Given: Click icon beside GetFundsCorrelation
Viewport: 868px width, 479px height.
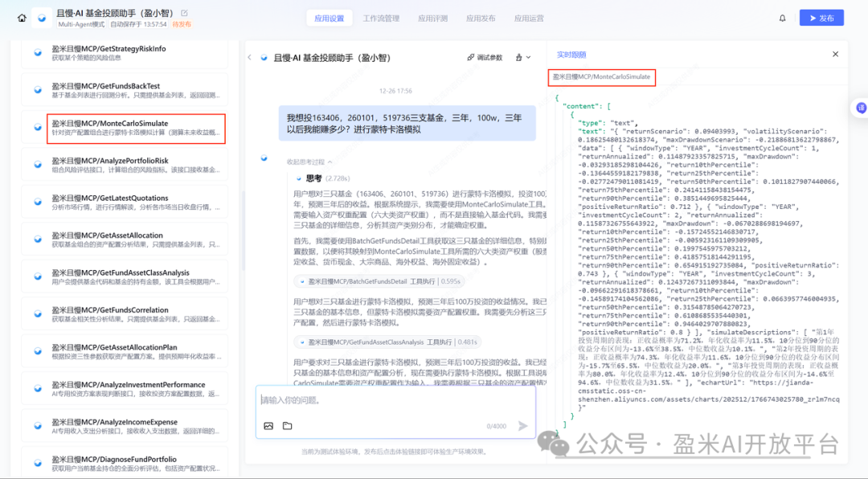Looking at the screenshot, I should point(38,313).
